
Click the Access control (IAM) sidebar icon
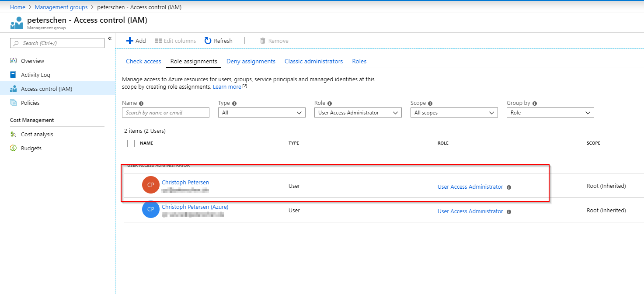(x=13, y=89)
